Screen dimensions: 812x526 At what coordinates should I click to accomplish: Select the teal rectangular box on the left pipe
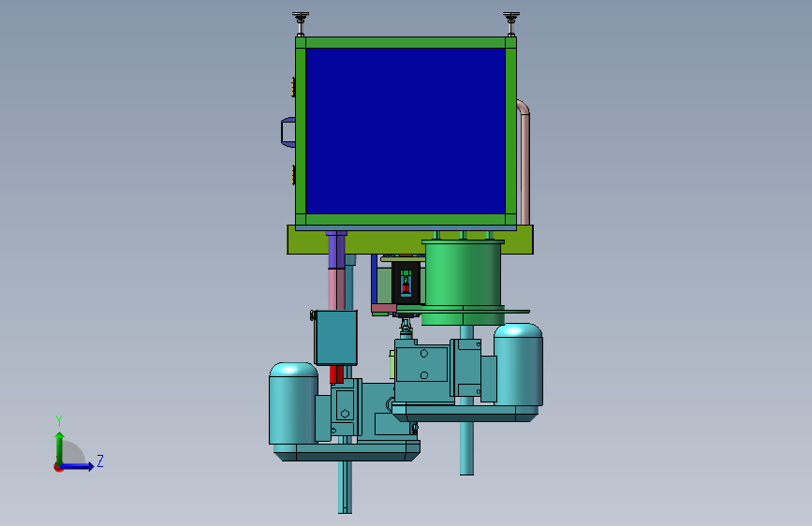(x=336, y=338)
